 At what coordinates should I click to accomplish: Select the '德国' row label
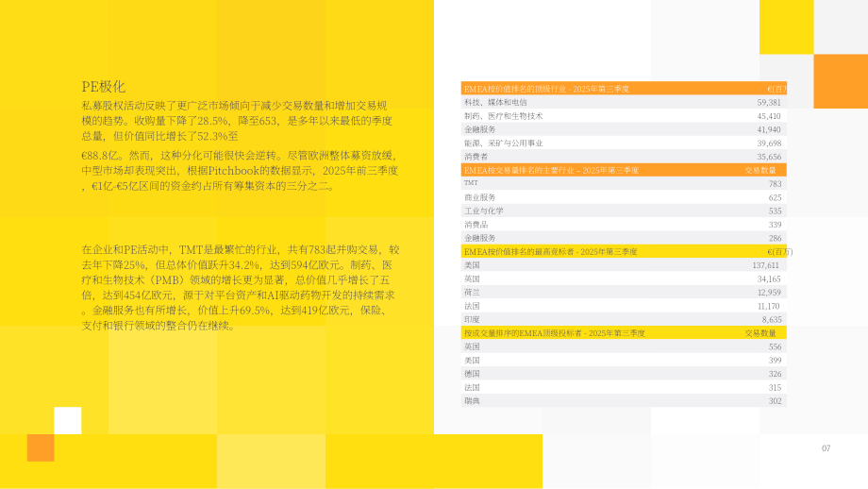pos(472,374)
